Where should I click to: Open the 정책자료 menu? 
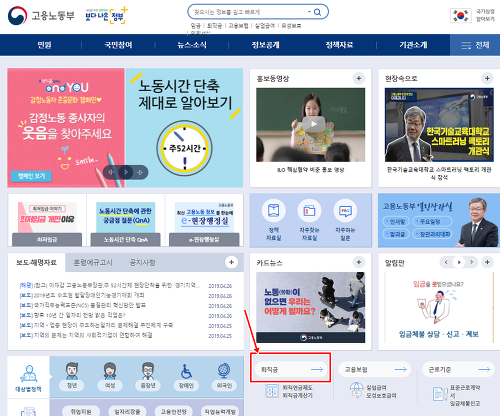pyautogui.click(x=339, y=45)
